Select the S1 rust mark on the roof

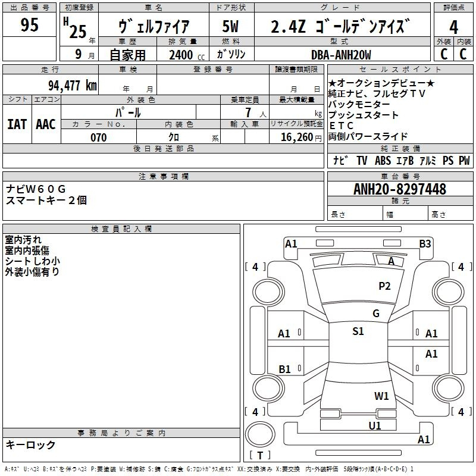coord(358,331)
